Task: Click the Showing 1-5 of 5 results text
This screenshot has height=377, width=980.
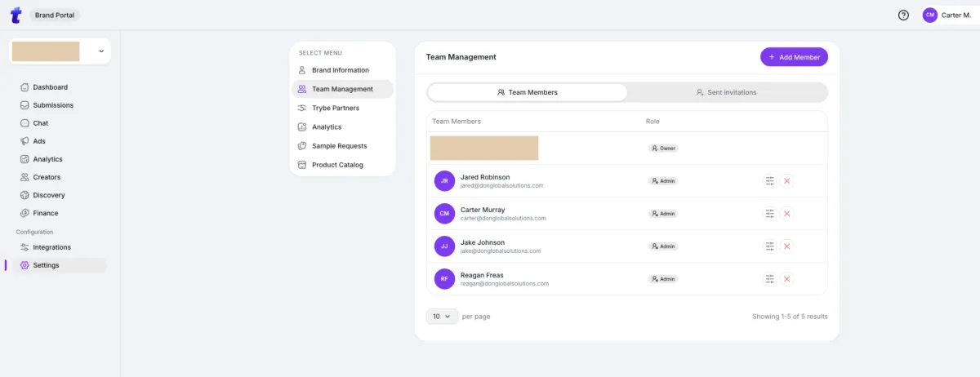Action: click(x=790, y=317)
